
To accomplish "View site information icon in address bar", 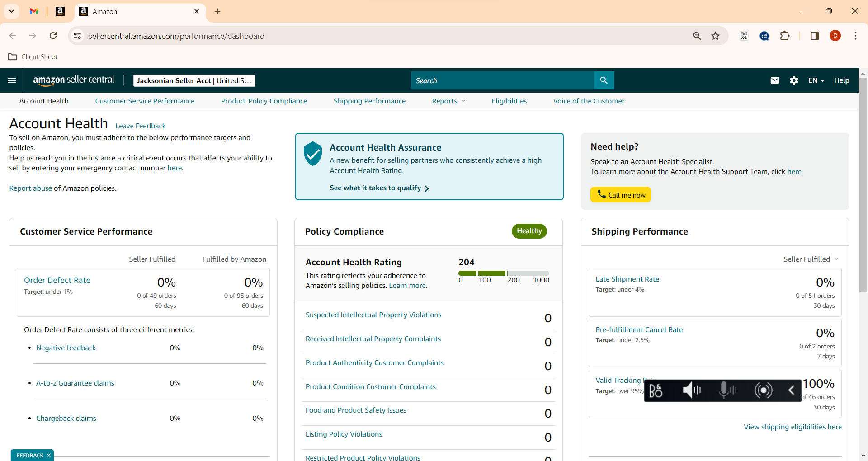I will (x=78, y=36).
